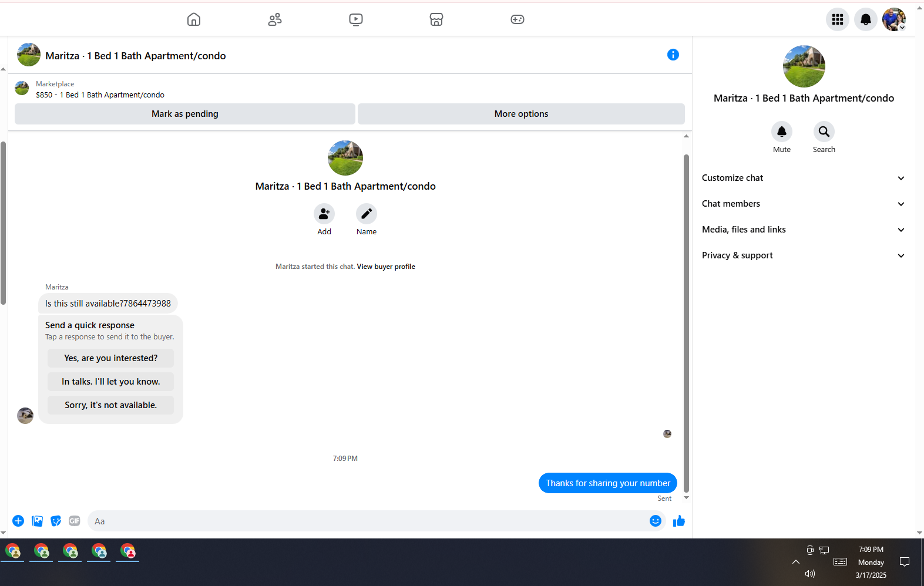Click Maritza's avatar beside quick responses
Image resolution: width=924 pixels, height=586 pixels.
click(25, 416)
